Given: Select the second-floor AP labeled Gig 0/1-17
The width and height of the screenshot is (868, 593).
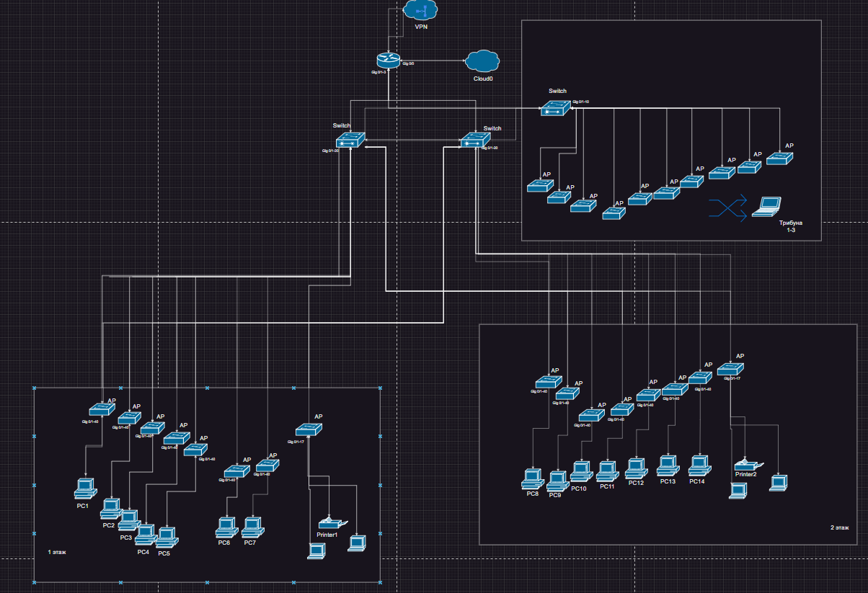Looking at the screenshot, I should [x=730, y=370].
